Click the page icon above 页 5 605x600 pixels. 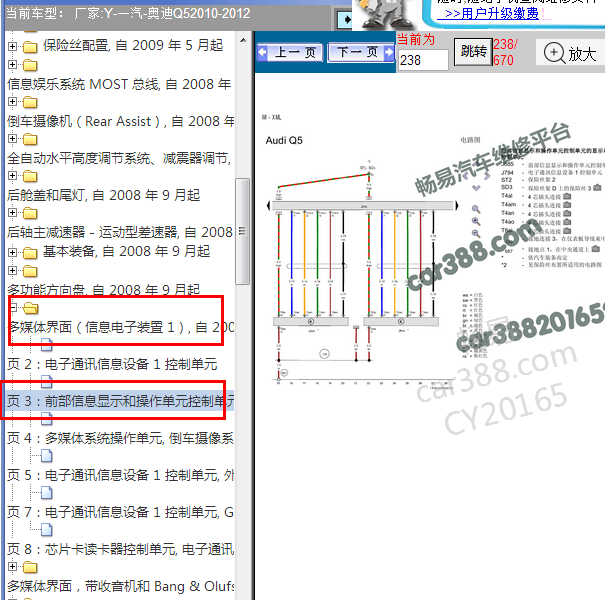[x=47, y=456]
